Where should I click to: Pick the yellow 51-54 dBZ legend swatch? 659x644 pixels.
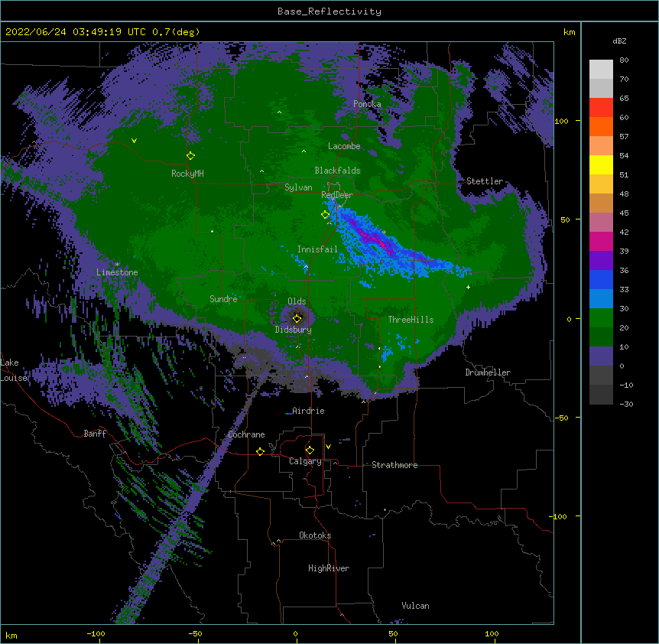coord(601,164)
